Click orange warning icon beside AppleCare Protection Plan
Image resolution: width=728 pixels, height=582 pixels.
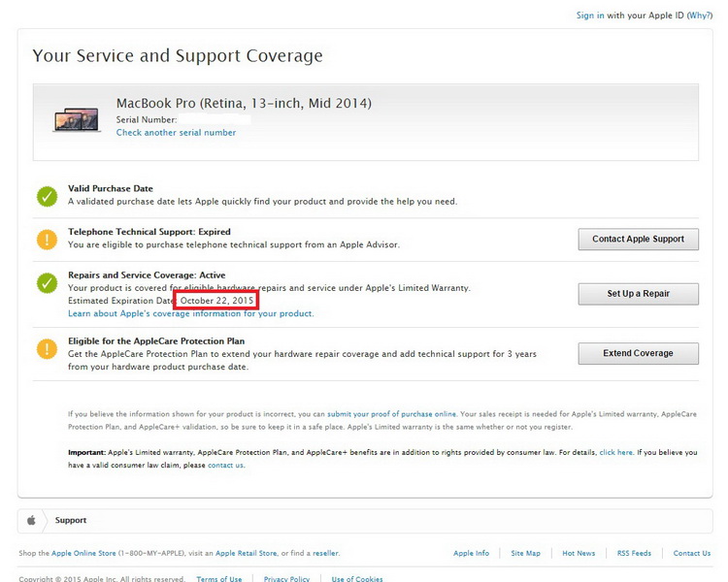click(47, 347)
